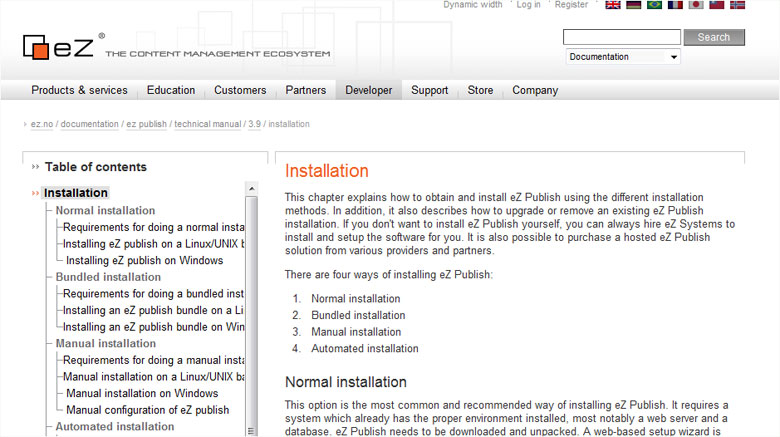Image resolution: width=780 pixels, height=437 pixels.
Task: Open the Log in link
Action: point(528,4)
